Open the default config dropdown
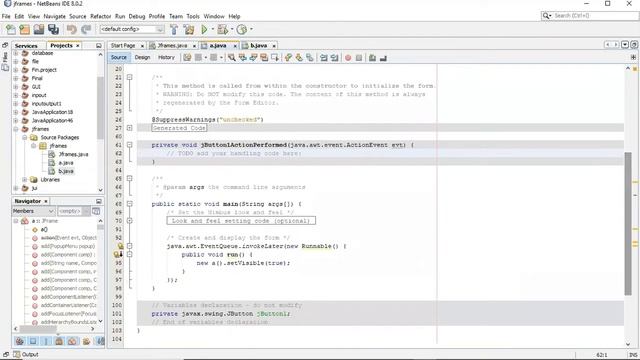Viewport: 640px width, 360px height. (132, 29)
